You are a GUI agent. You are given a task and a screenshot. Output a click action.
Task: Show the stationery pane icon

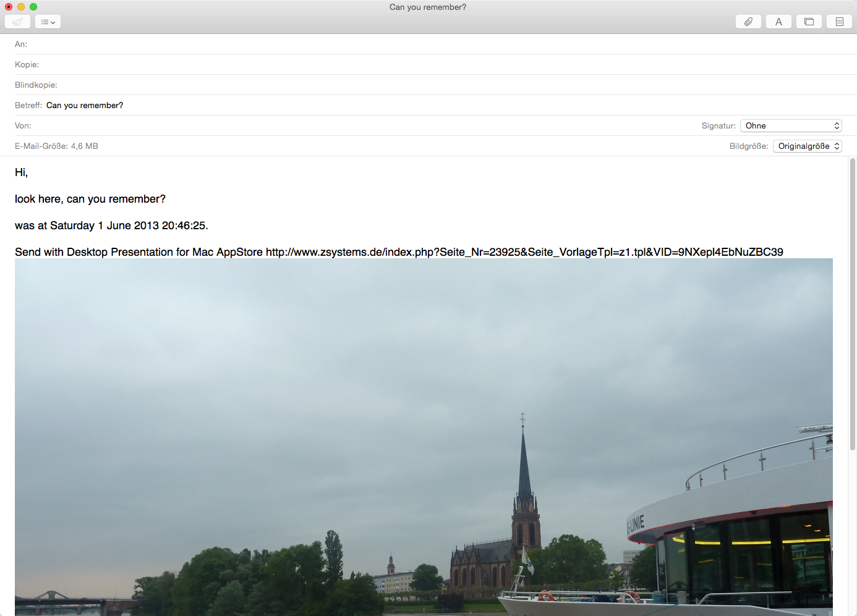point(839,22)
